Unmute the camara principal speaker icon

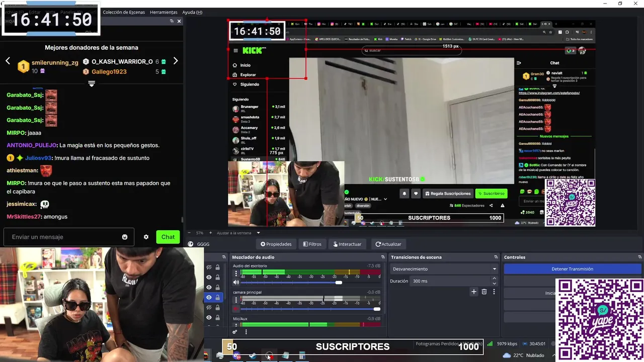click(236, 309)
